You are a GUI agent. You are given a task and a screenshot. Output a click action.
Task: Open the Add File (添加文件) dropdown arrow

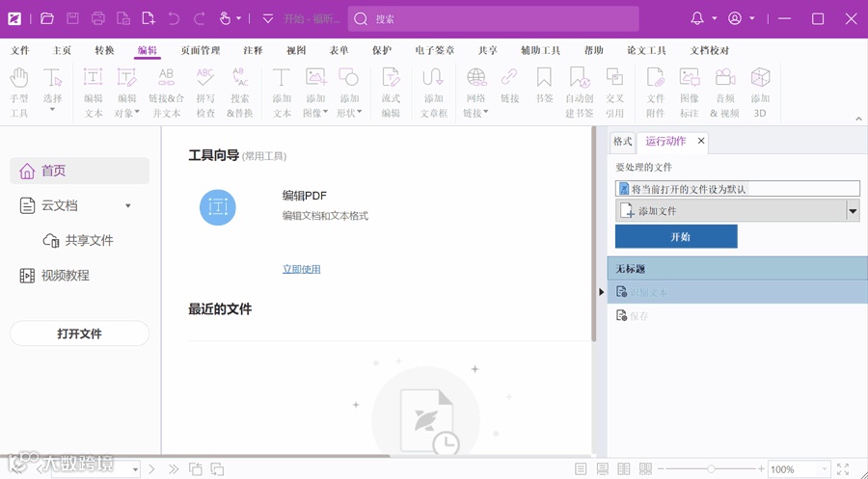click(854, 211)
